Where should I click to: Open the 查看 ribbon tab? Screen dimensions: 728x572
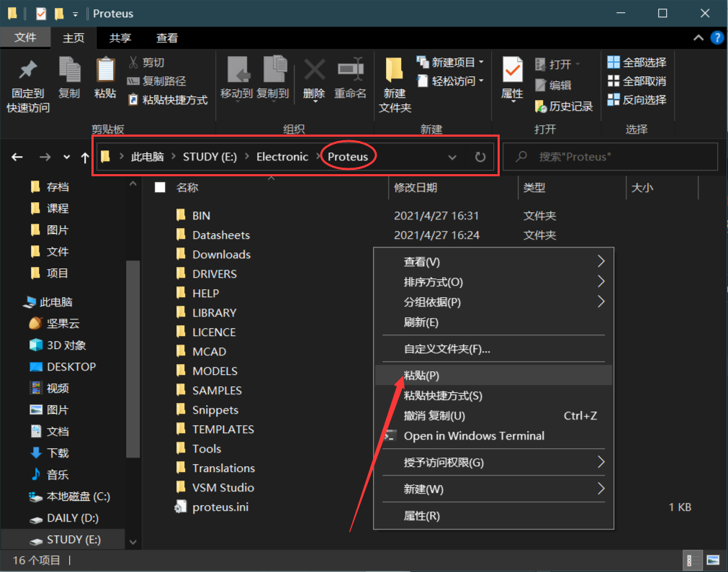[x=167, y=38]
